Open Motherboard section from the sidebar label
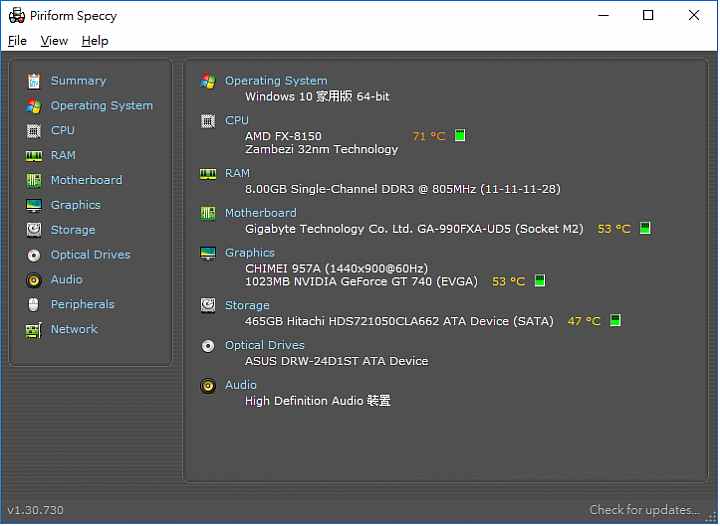The image size is (720, 526). coord(87,180)
